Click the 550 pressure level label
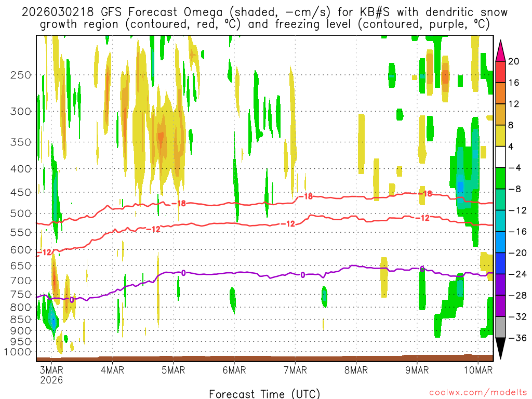Viewport: 532px width, 399px height. point(21,232)
